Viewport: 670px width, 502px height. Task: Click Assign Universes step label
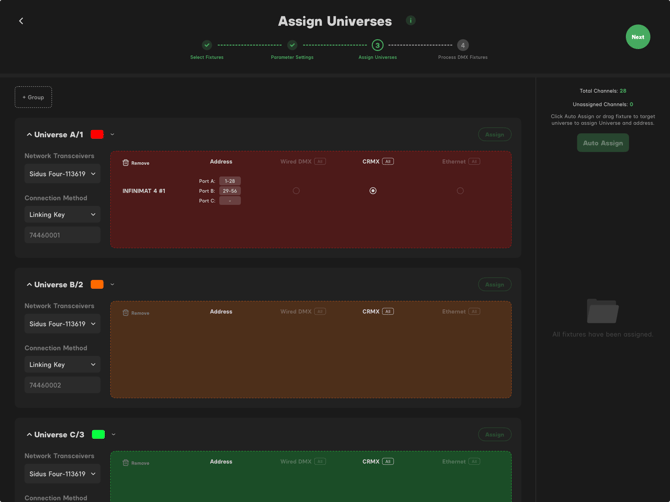378,57
